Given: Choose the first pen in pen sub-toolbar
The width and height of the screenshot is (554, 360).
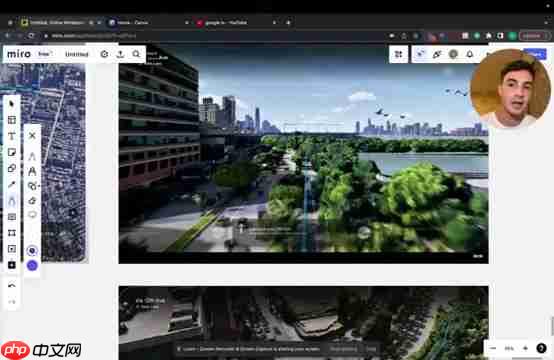Looking at the screenshot, I should (x=32, y=156).
